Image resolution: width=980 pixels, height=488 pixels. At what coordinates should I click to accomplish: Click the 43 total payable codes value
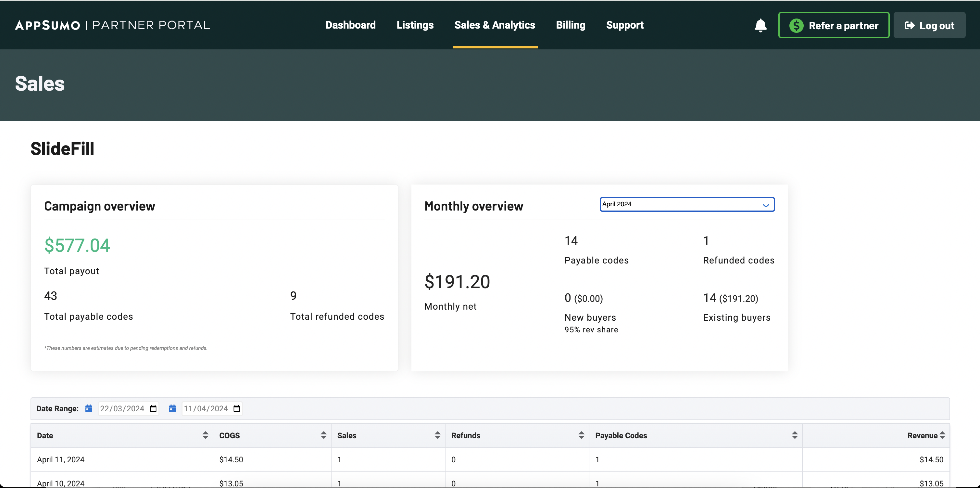[51, 296]
